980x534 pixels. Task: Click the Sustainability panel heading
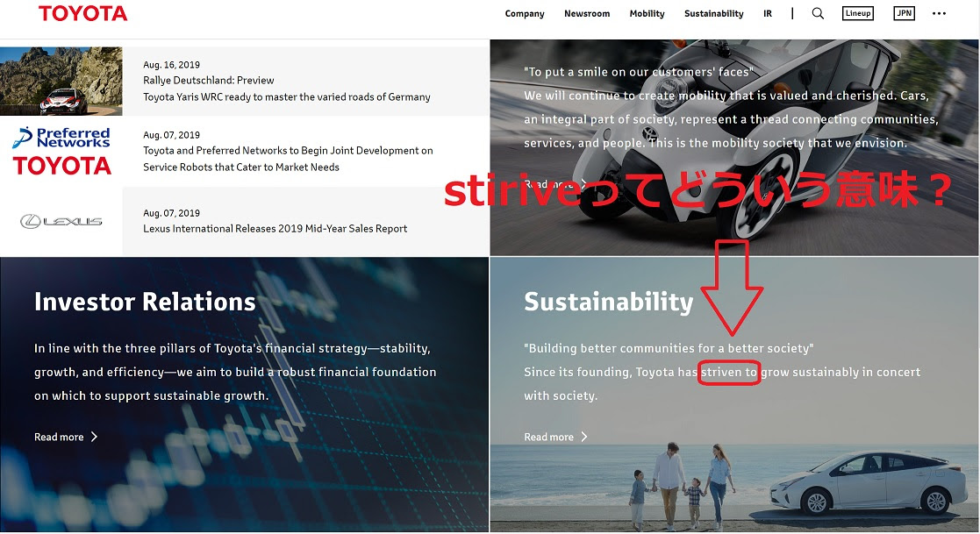[x=609, y=302]
